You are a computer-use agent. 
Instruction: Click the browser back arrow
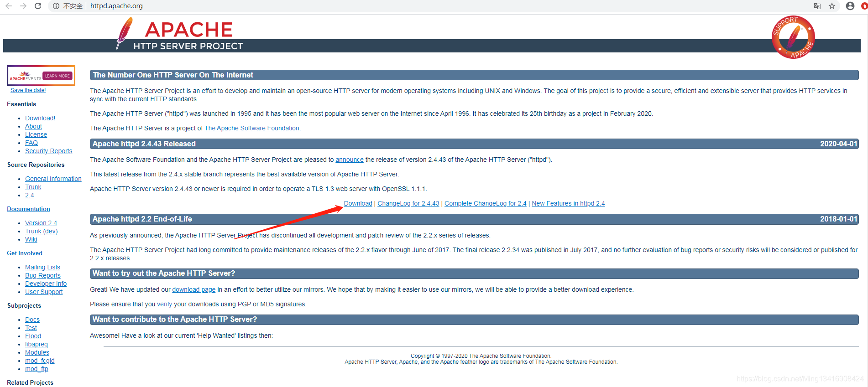(9, 6)
